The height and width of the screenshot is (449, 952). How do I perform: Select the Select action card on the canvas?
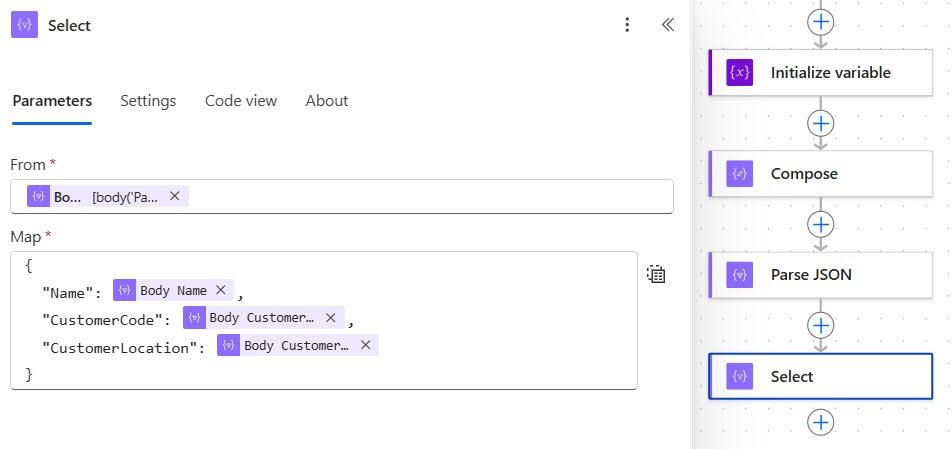coord(820,376)
